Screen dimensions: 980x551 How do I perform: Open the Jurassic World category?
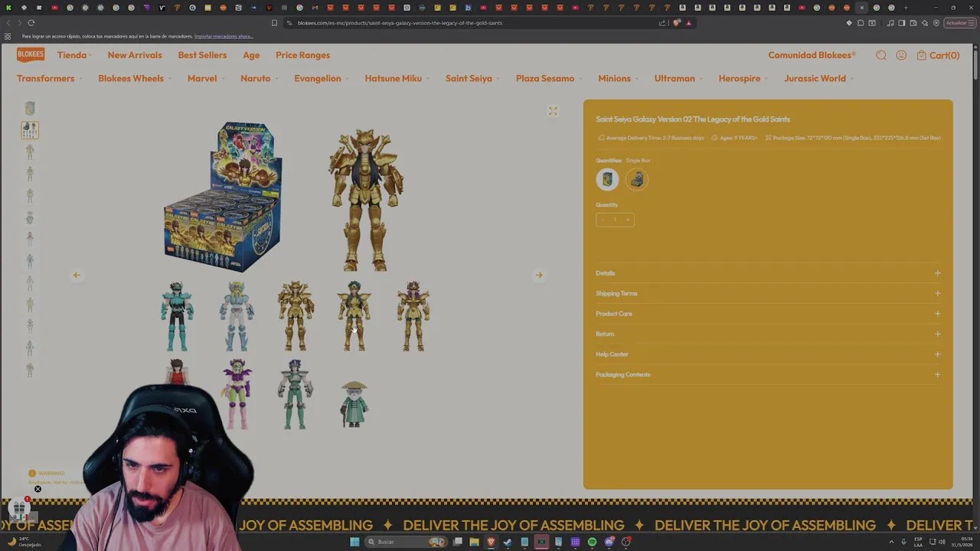click(x=818, y=78)
